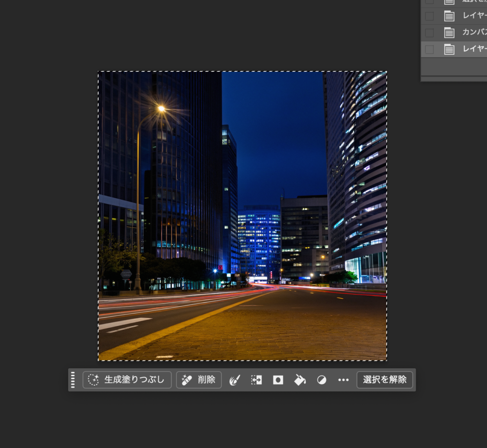
Task: Click the task bar's dotted drag handle
Action: pos(73,380)
